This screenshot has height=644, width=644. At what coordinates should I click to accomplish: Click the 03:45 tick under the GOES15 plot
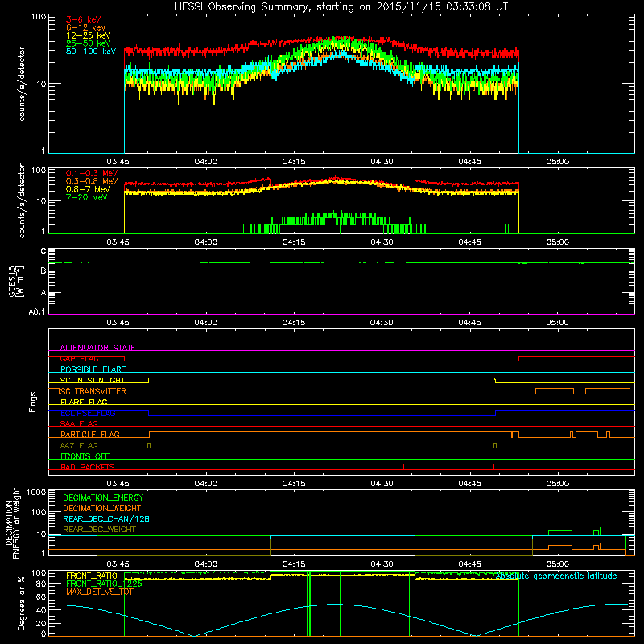[118, 323]
